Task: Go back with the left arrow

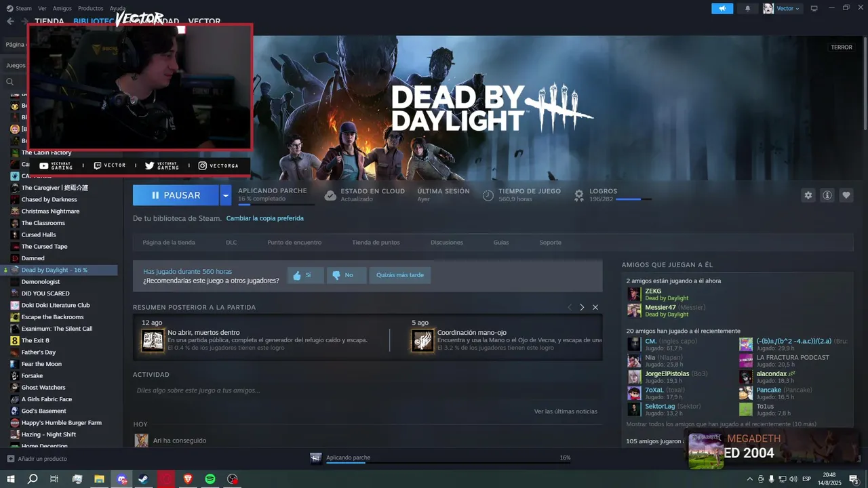Action: [x=10, y=21]
